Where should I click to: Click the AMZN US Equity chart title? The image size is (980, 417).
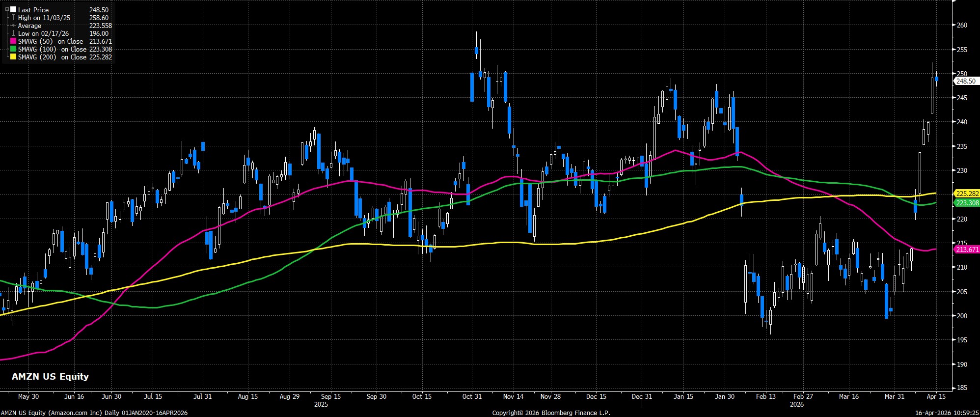[50, 377]
